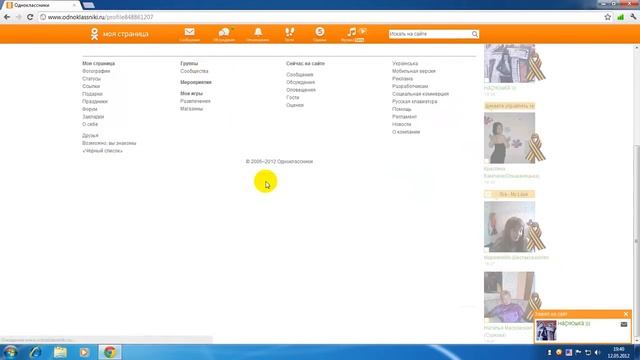Open Chrome wrench settings menu

633,17
